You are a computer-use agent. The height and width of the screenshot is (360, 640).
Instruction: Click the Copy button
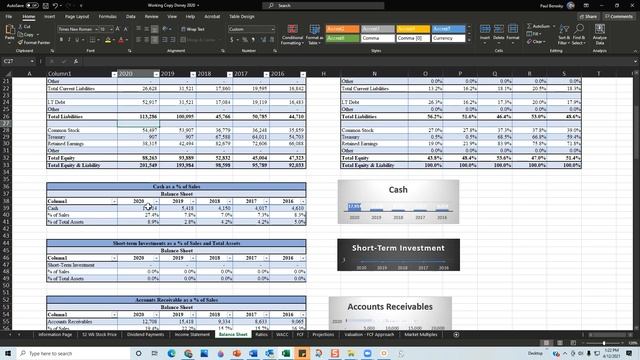(25, 35)
